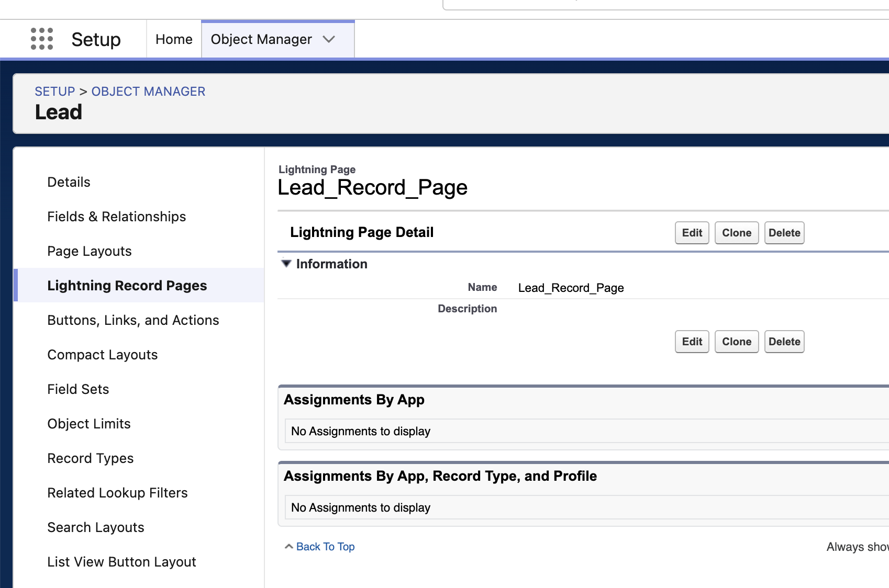The height and width of the screenshot is (588, 889).
Task: Open the OBJECT MANAGER breadcrumb link
Action: coord(148,92)
